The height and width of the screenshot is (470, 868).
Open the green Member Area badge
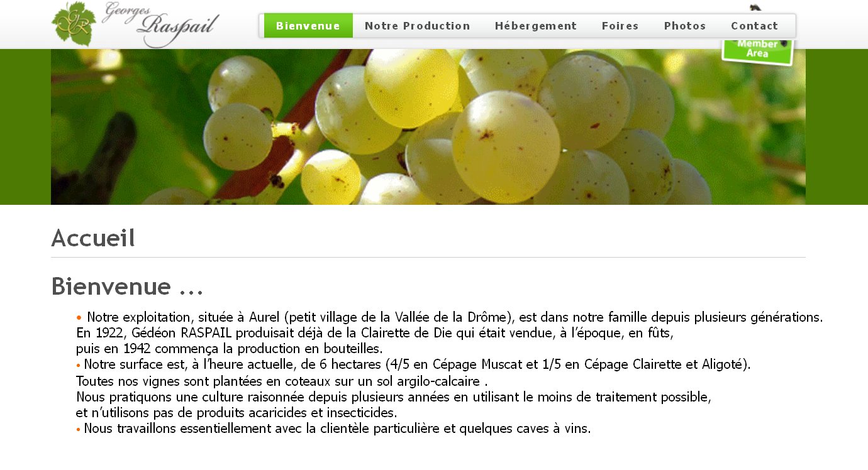point(758,50)
